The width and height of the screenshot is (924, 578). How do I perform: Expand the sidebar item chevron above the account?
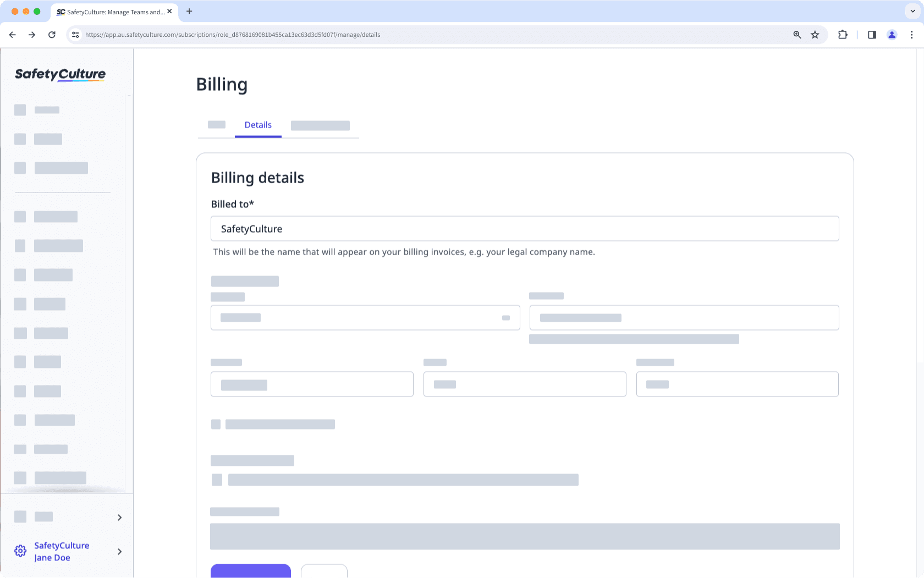pyautogui.click(x=119, y=517)
